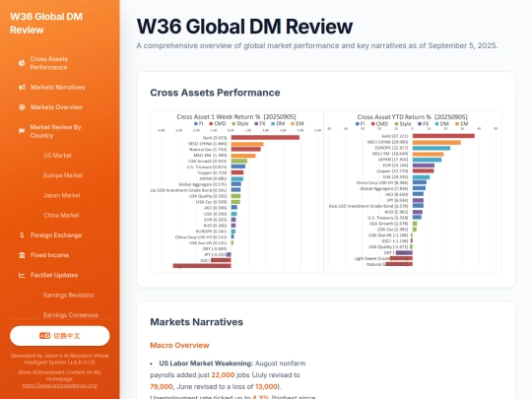This screenshot has width=532, height=399.
Task: Click the highlighted 13,000 figure
Action: 266,387
